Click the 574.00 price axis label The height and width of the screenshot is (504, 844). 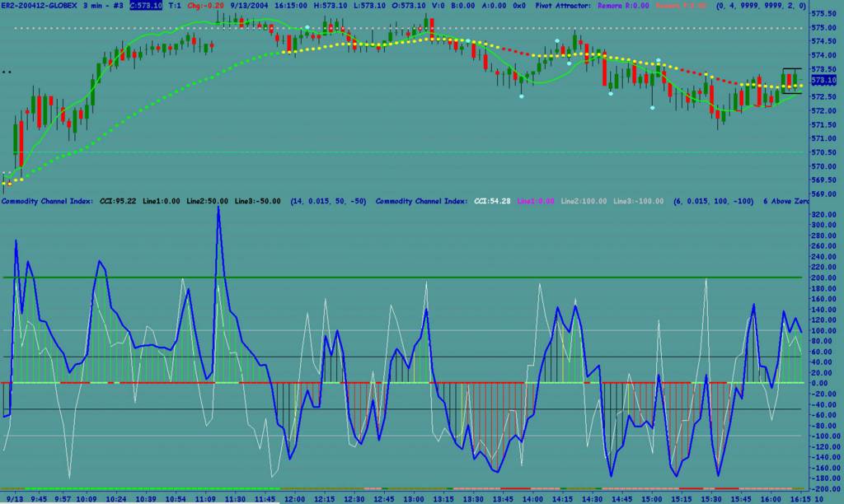pos(823,55)
